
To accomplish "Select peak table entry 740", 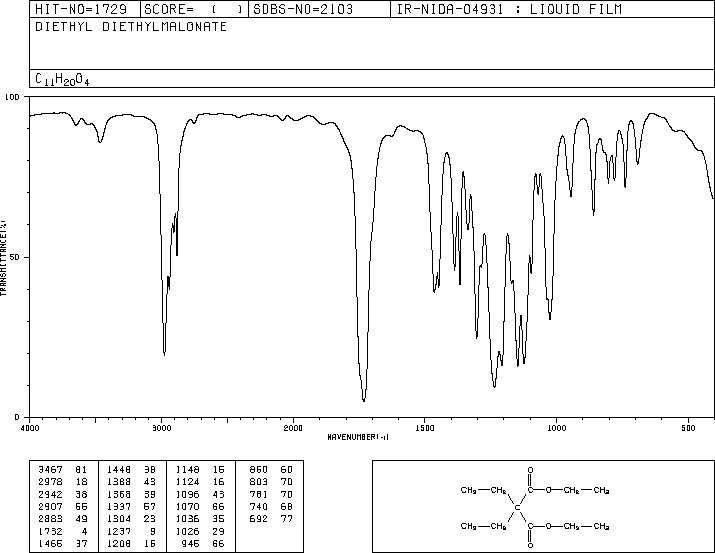I will 259,506.
